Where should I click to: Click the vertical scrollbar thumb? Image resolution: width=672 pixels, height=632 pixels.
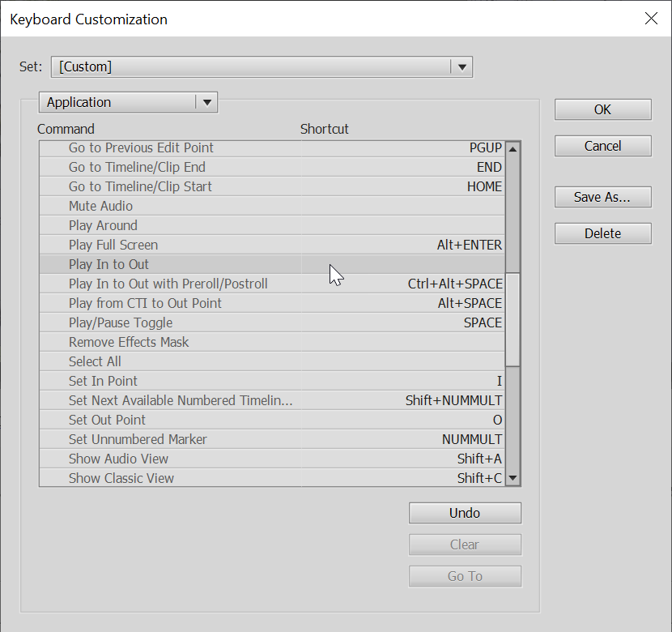(x=513, y=320)
